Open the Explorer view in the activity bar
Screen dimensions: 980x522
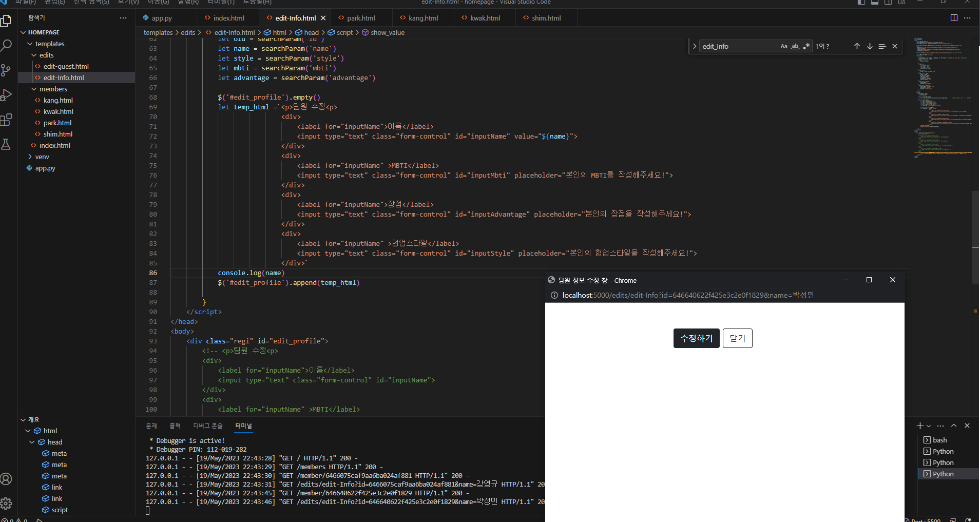[x=6, y=21]
